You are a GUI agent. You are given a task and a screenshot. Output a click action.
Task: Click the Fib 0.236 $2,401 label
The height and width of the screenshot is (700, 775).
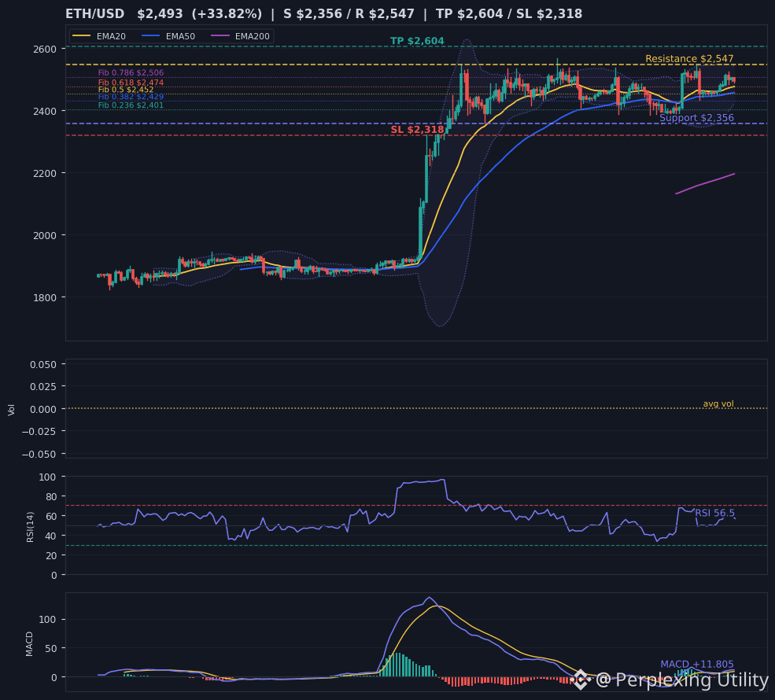(131, 105)
